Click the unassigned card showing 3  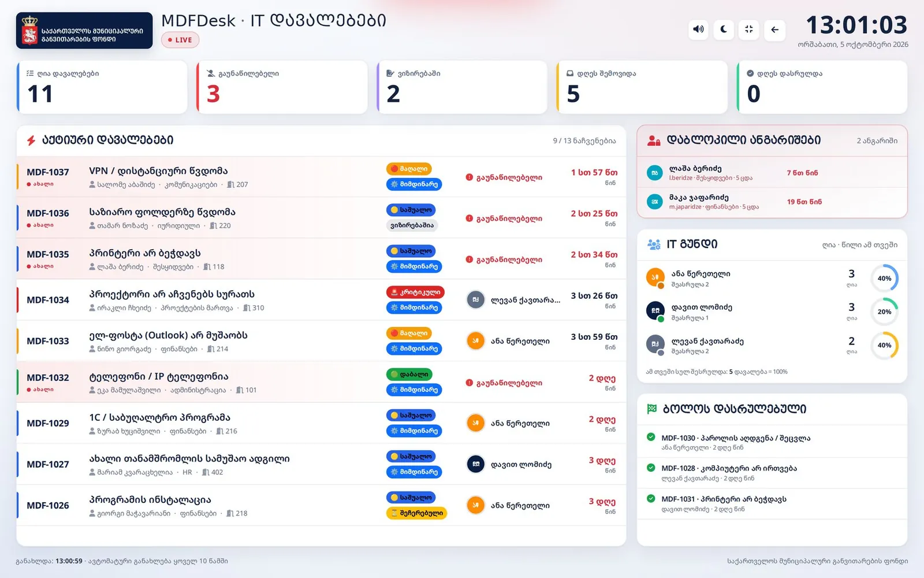pos(282,87)
